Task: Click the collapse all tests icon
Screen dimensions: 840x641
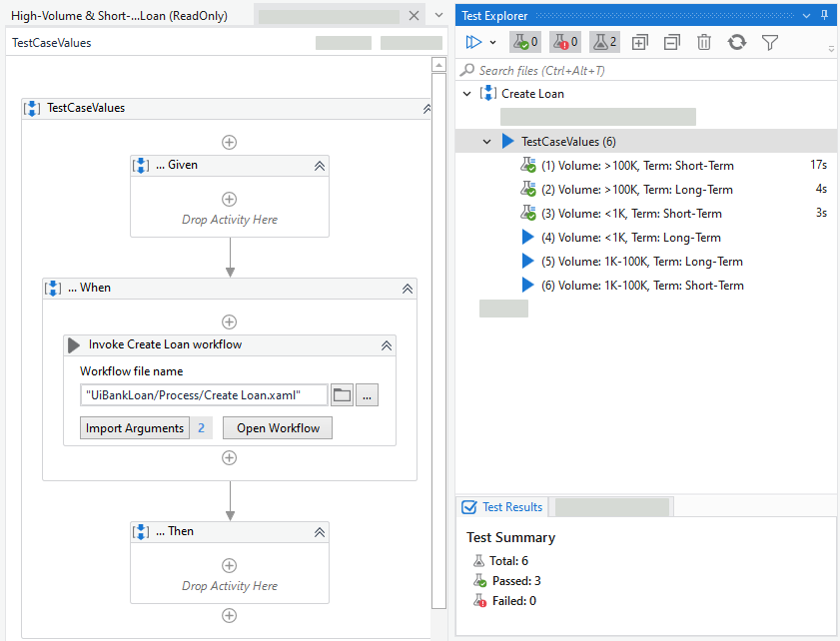Action: tap(671, 42)
